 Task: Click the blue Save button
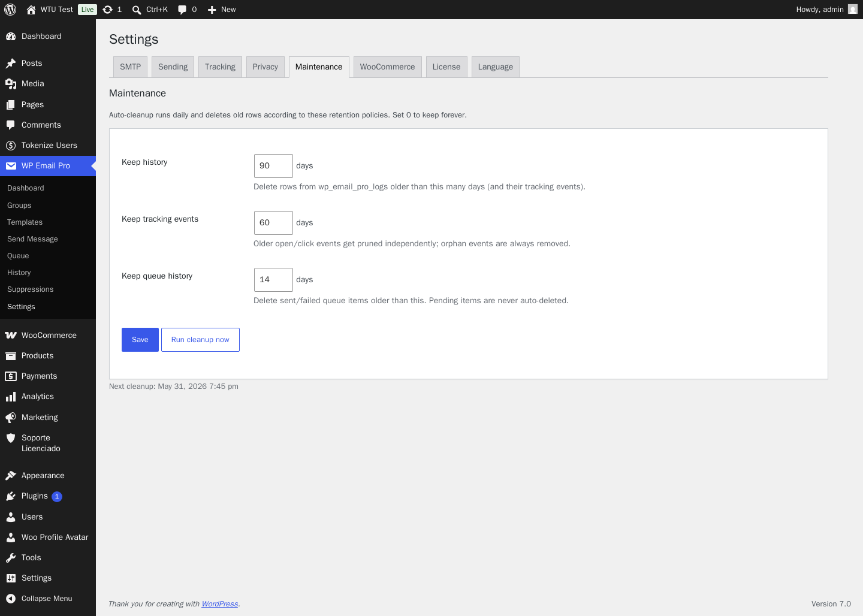click(x=140, y=340)
